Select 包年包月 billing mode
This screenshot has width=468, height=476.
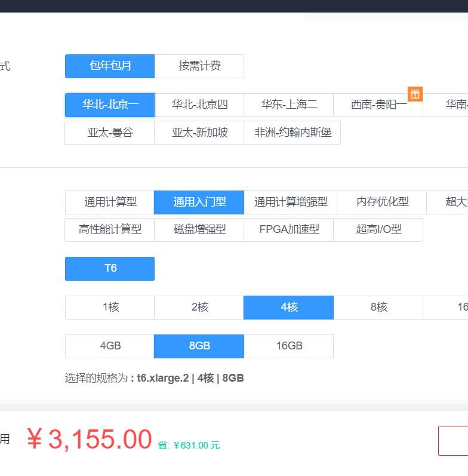(x=110, y=66)
